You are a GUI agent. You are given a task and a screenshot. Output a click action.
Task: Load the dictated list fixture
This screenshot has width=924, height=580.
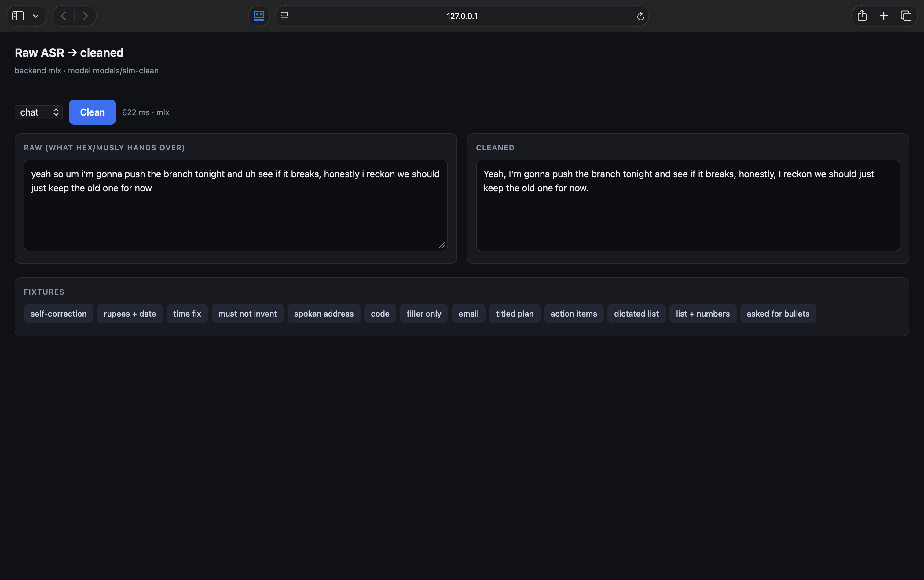pyautogui.click(x=636, y=314)
